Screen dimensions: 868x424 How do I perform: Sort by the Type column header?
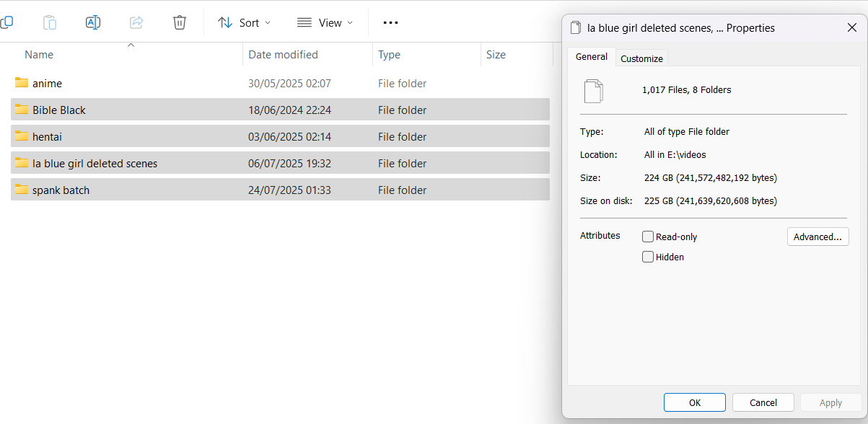tap(390, 55)
